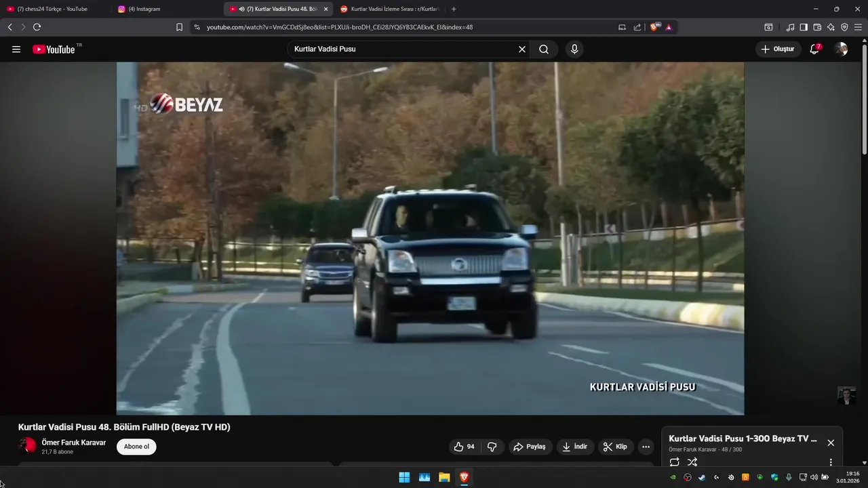The width and height of the screenshot is (868, 488).
Task: Open Brave from the taskbar
Action: pyautogui.click(x=464, y=477)
